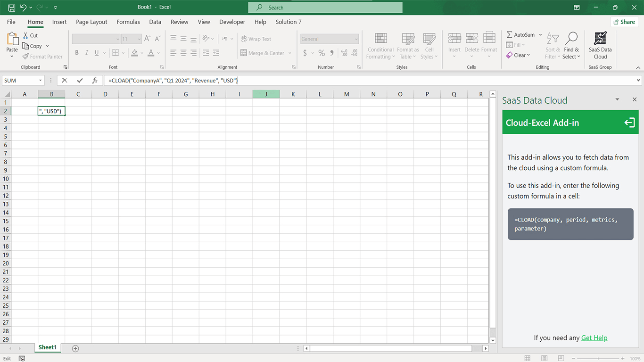Confirm the formula with the check mark

pyautogui.click(x=80, y=81)
